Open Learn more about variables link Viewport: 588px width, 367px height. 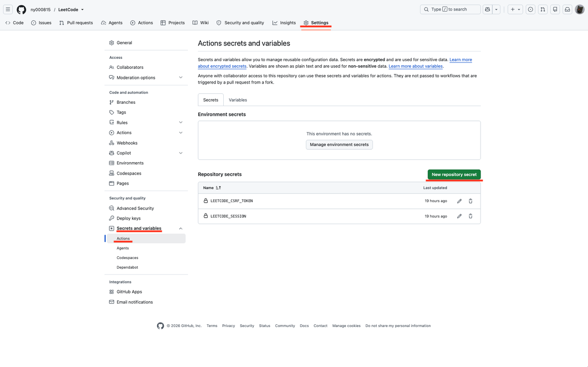[416, 66]
